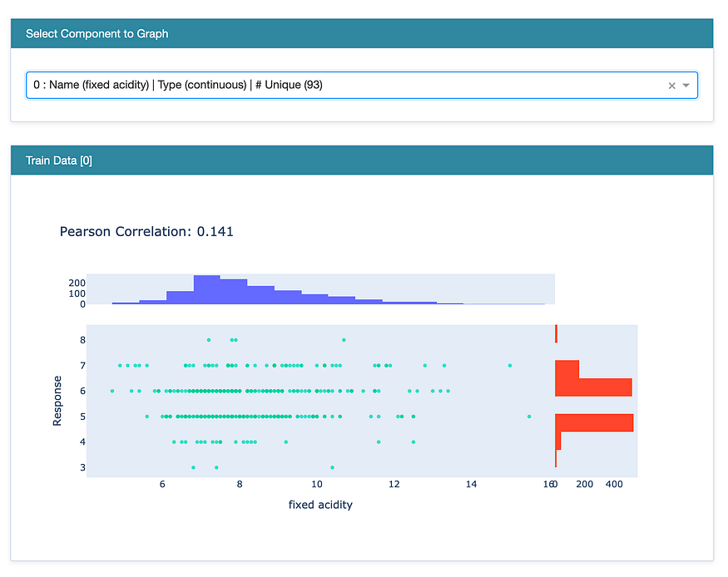Click the red bar for response 6
728x577 pixels.
593,387
